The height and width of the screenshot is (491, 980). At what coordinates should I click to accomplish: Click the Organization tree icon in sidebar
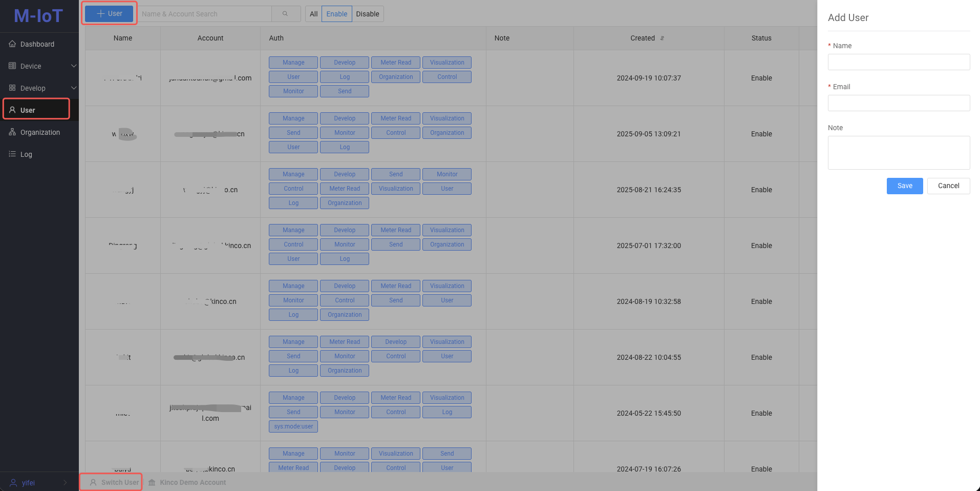(12, 132)
